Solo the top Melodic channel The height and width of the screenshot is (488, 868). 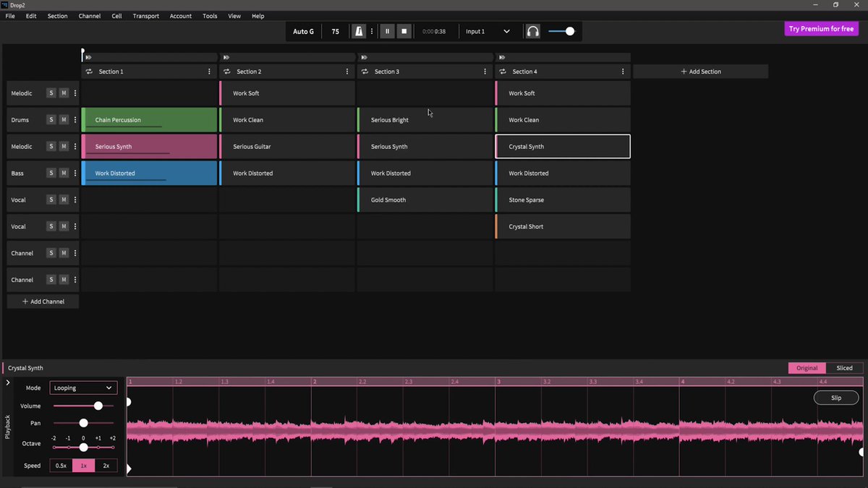(51, 93)
